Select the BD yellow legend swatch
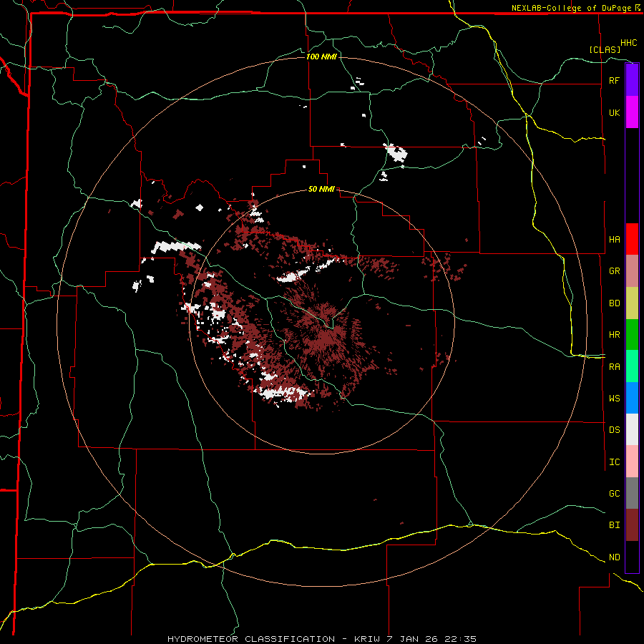This screenshot has height=644, width=644. 632,303
